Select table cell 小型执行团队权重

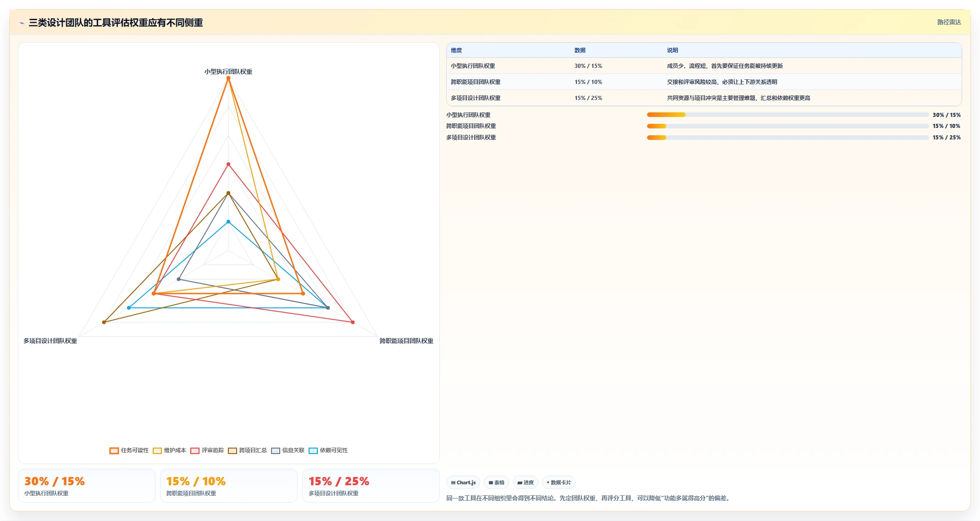tap(473, 66)
